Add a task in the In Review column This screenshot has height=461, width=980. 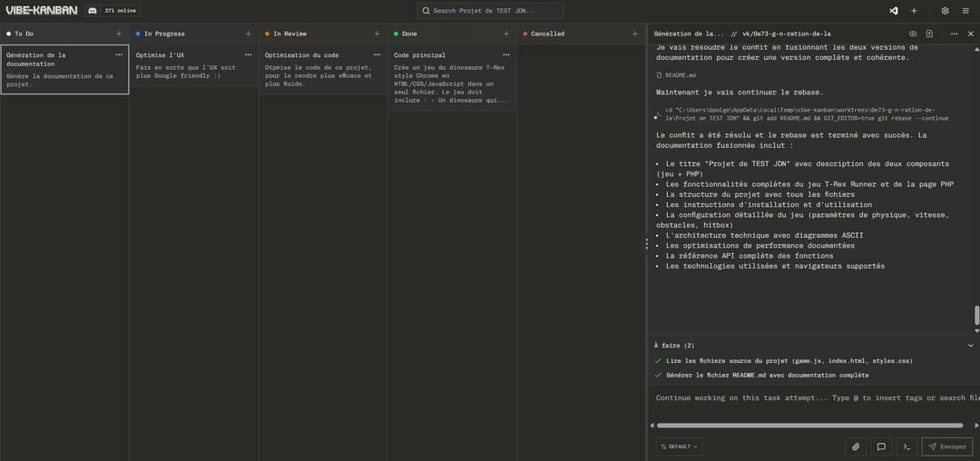(x=377, y=34)
